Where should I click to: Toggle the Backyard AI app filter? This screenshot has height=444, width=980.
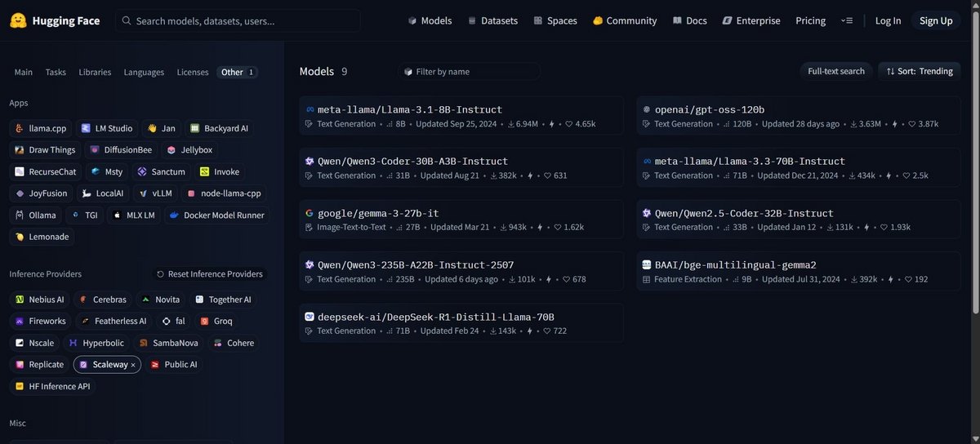pyautogui.click(x=218, y=128)
